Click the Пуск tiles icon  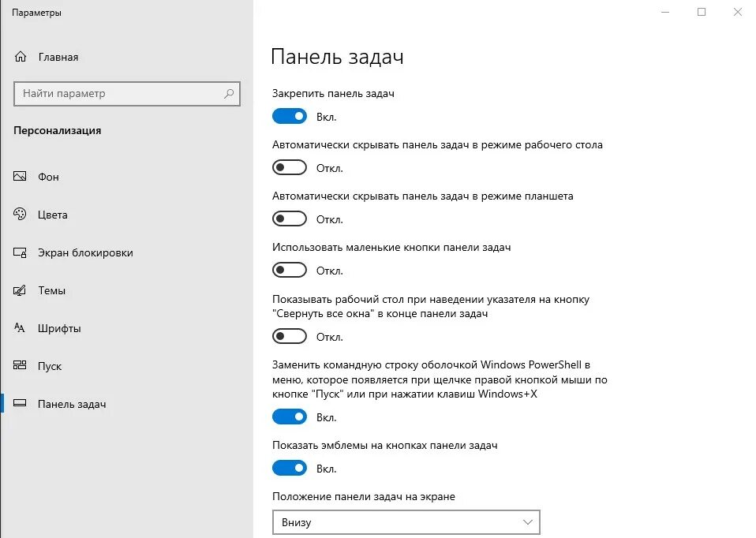click(20, 365)
